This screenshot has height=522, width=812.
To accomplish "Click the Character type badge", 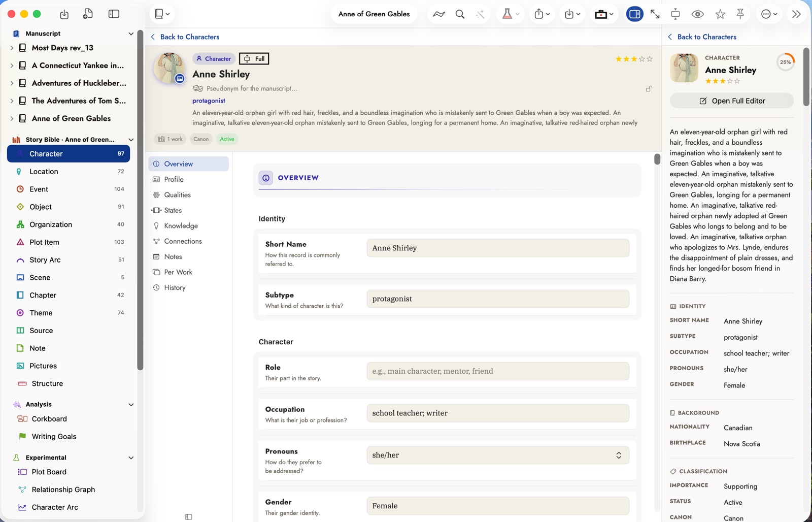I will (214, 59).
